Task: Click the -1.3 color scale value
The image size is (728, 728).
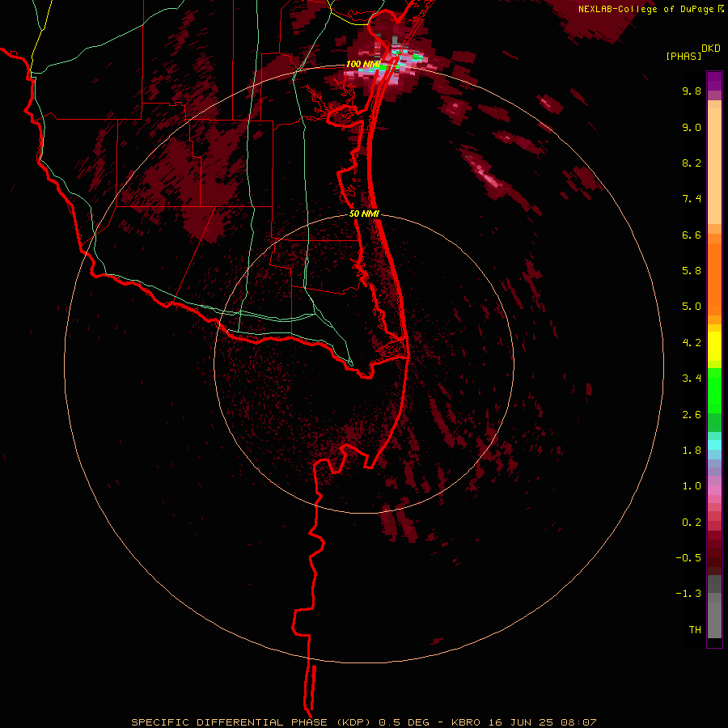Action: (688, 594)
